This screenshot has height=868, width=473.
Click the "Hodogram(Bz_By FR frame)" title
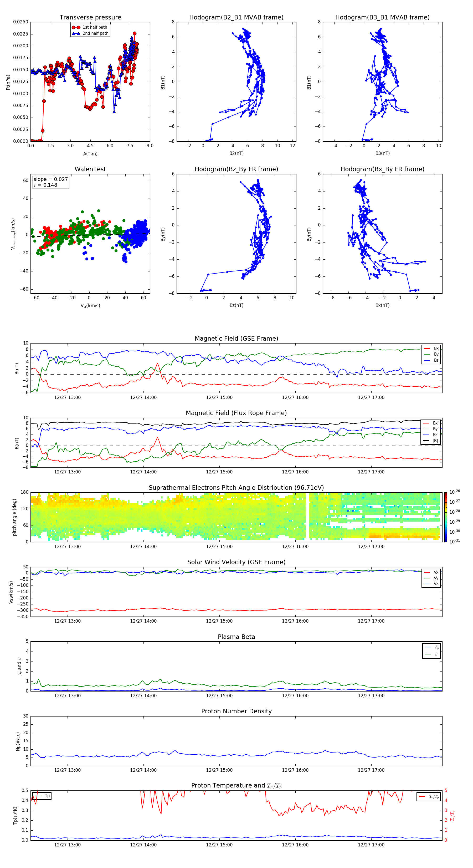coord(236,169)
